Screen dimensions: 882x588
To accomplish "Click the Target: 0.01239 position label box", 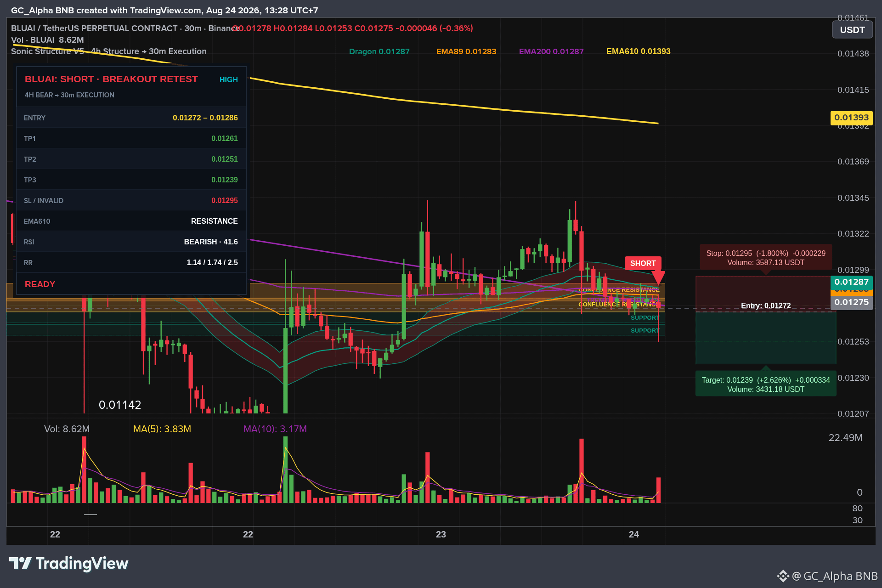I will pos(766,384).
